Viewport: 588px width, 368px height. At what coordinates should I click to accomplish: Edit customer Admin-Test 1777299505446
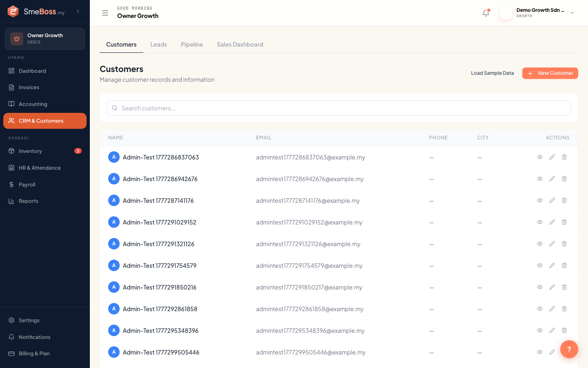point(552,352)
